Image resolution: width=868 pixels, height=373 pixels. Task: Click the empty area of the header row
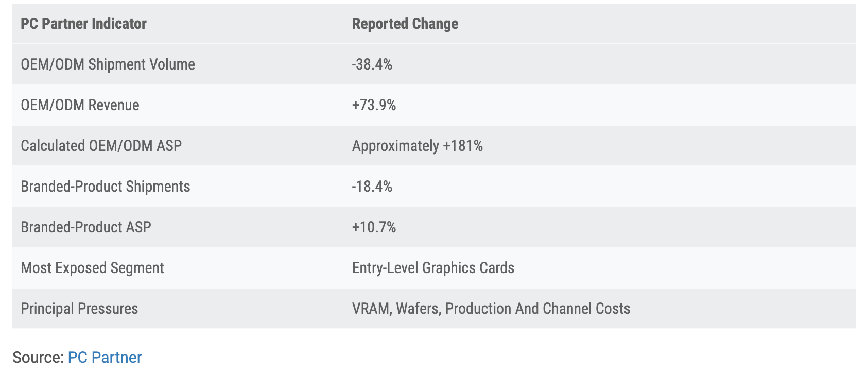point(656,24)
